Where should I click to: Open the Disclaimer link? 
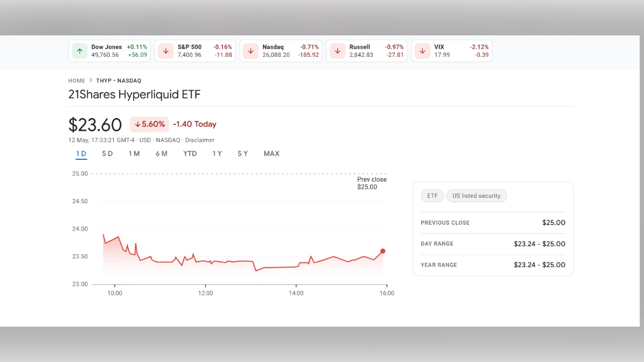pyautogui.click(x=200, y=140)
